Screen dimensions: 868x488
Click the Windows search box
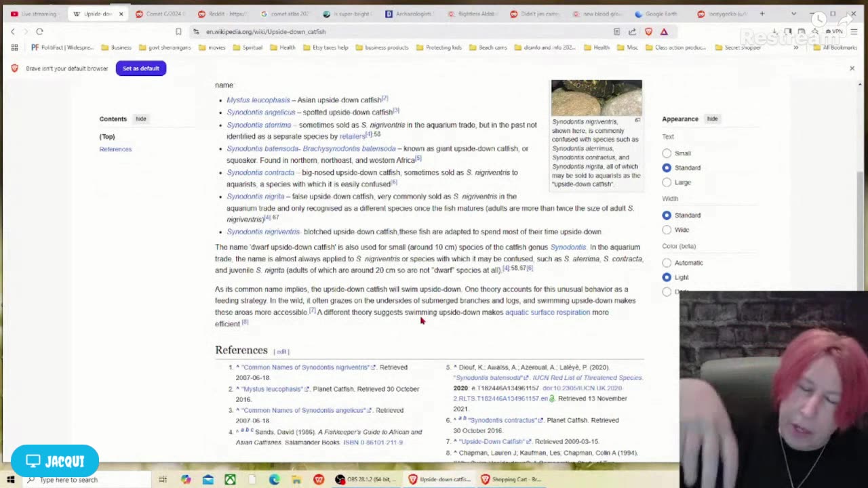85,479
